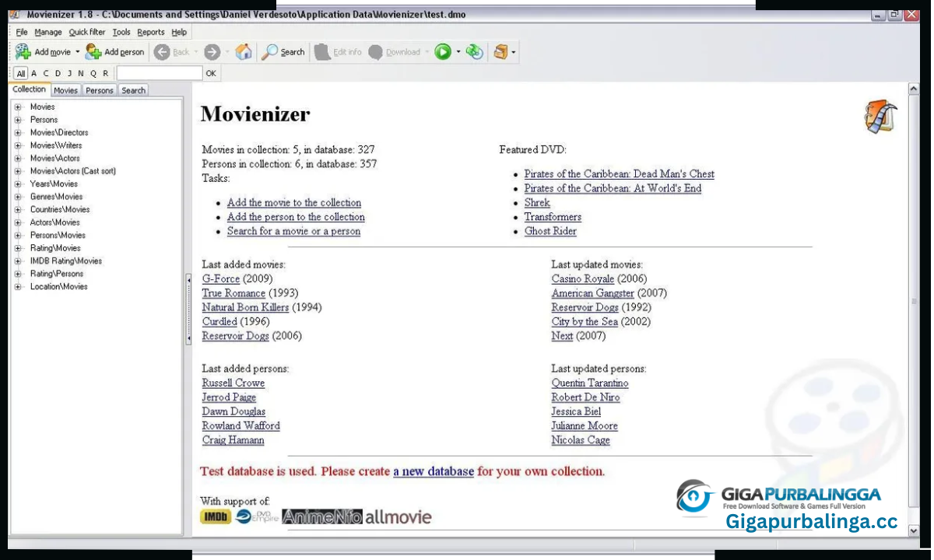Expand the Location\Movies tree node
Image resolution: width=934 pixels, height=560 pixels.
coord(18,286)
